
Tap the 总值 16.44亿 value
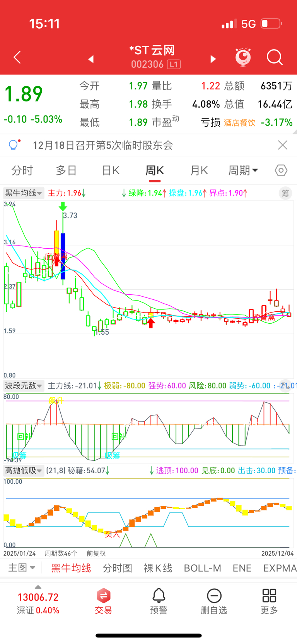click(x=275, y=104)
